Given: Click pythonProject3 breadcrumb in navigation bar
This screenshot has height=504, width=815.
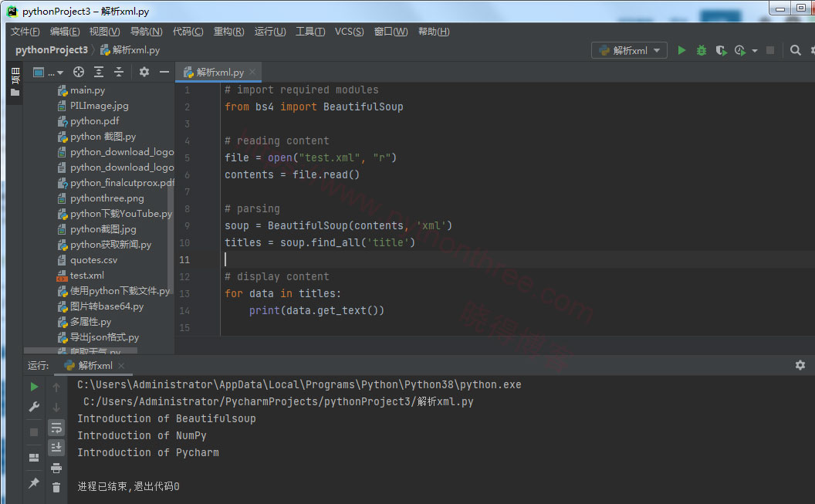Looking at the screenshot, I should pyautogui.click(x=52, y=50).
